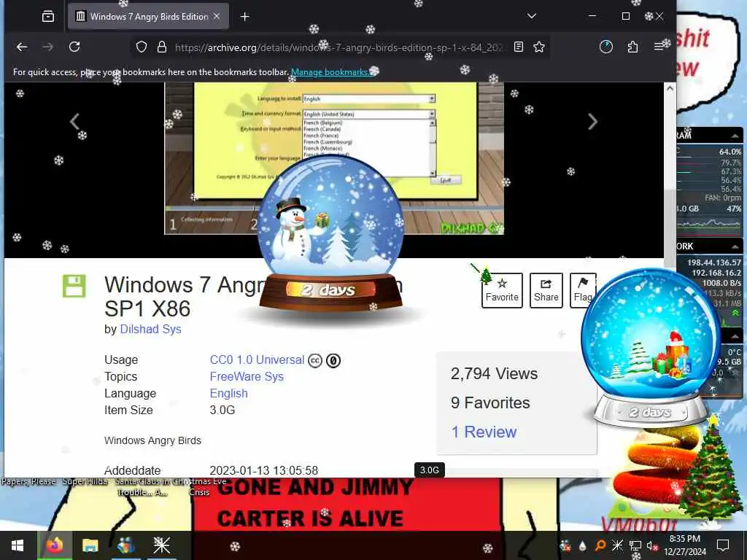The height and width of the screenshot is (560, 747).
Task: Click the Windows setup screenshot preview
Action: click(334, 158)
